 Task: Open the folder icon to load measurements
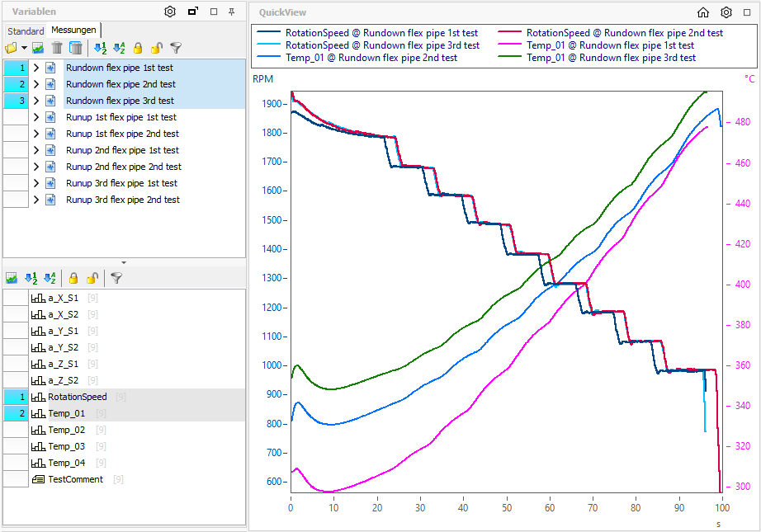click(12, 49)
